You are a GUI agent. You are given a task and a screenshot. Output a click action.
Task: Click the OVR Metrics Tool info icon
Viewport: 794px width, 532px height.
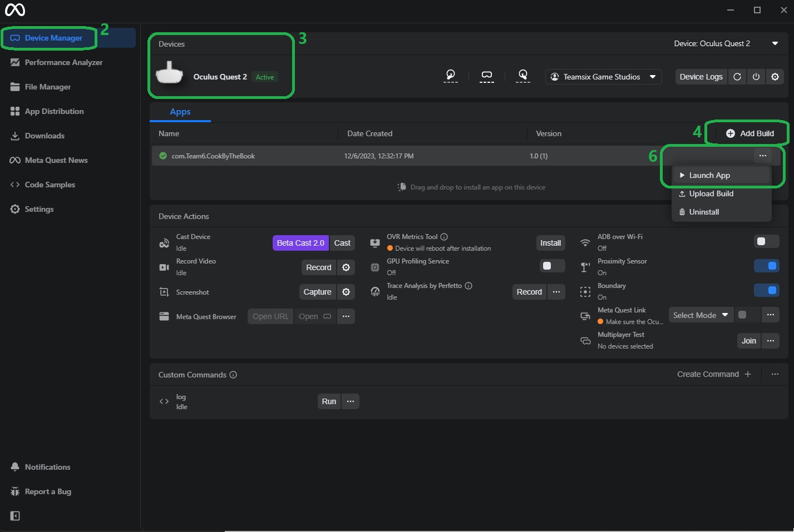(444, 237)
